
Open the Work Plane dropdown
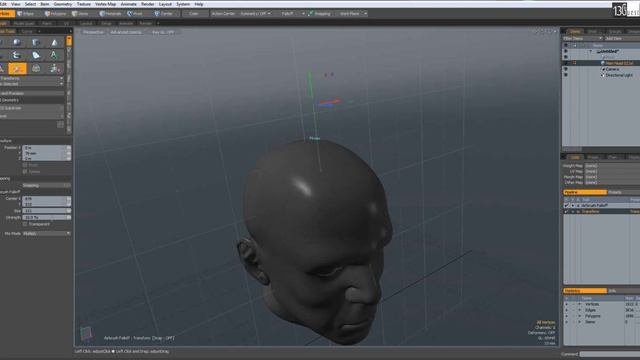click(x=353, y=13)
